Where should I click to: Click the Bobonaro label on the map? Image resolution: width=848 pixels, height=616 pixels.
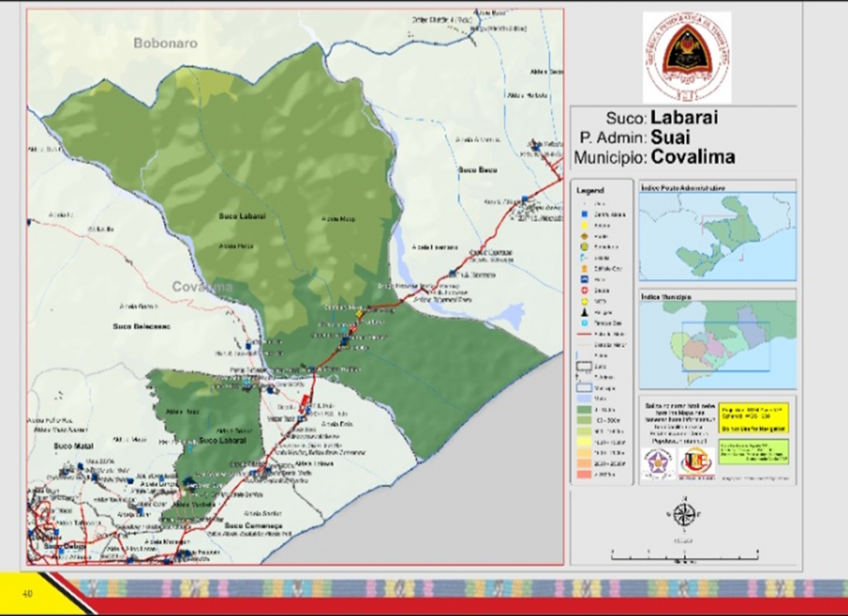(x=166, y=43)
